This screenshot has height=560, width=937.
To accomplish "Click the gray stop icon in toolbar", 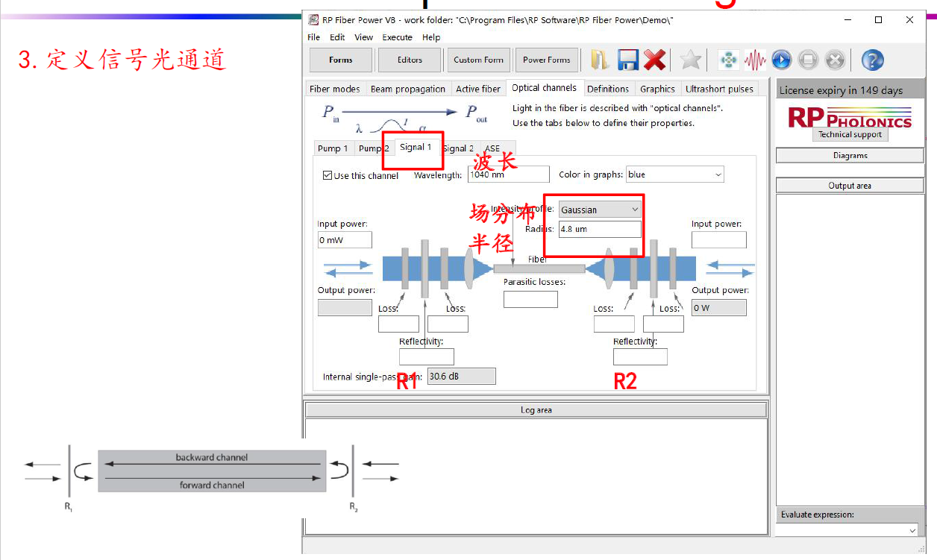I will (x=808, y=60).
